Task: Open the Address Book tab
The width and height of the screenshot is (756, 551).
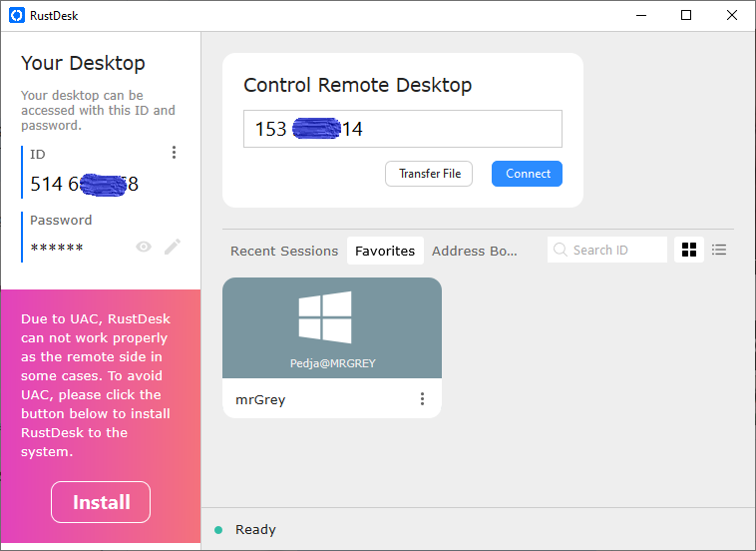Action: [x=475, y=251]
